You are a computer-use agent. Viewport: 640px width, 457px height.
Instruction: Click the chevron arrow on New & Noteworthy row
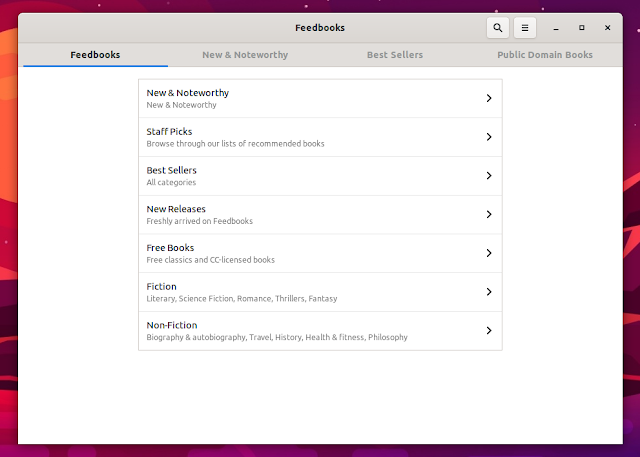click(488, 98)
